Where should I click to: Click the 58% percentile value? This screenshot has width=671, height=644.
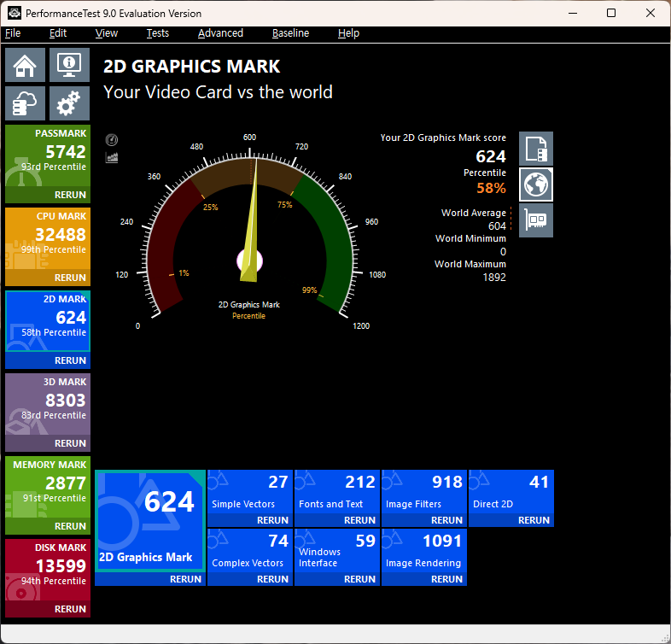click(491, 188)
